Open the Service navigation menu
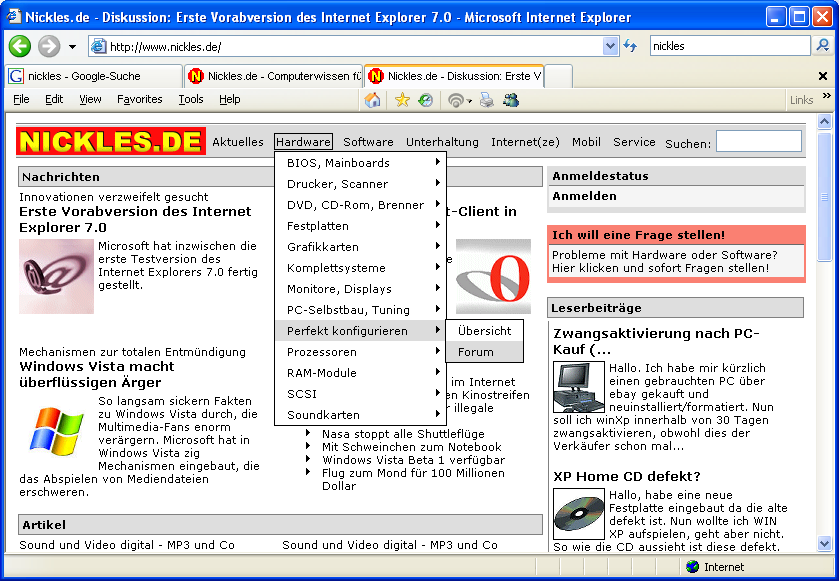The width and height of the screenshot is (839, 581). pyautogui.click(x=634, y=142)
